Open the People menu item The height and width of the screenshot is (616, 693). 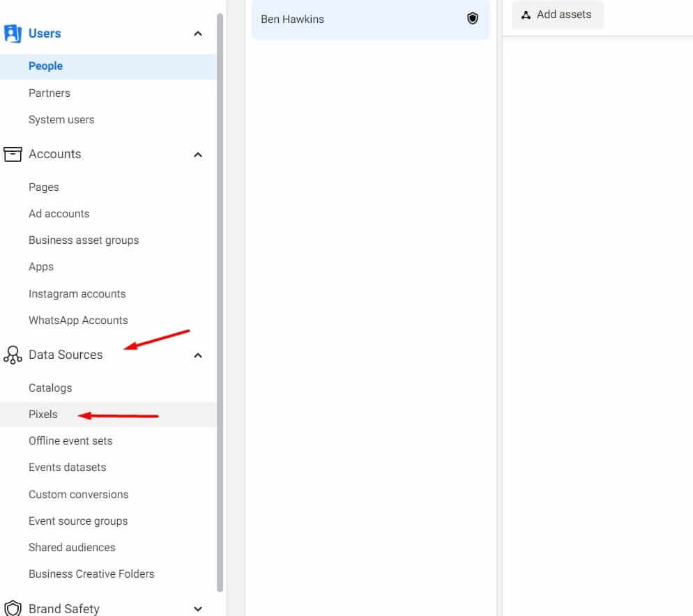[45, 66]
